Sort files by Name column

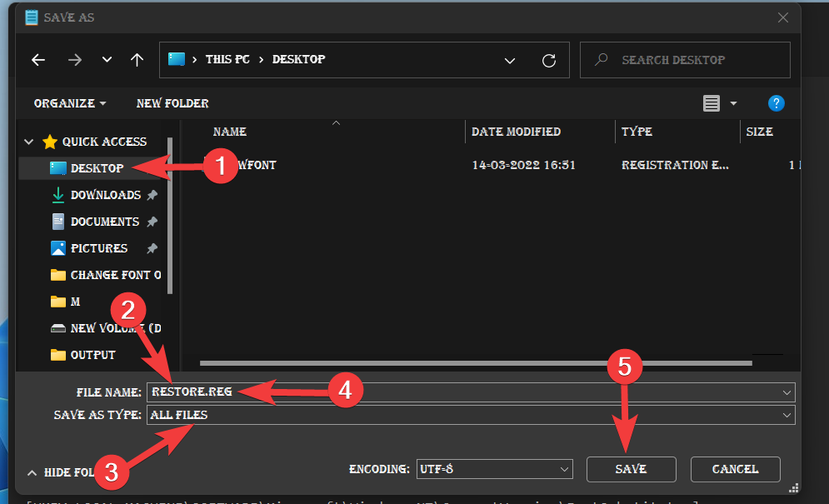click(x=229, y=132)
